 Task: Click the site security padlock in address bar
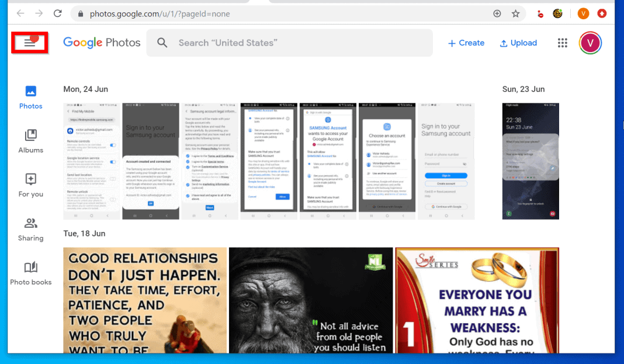pyautogui.click(x=79, y=13)
